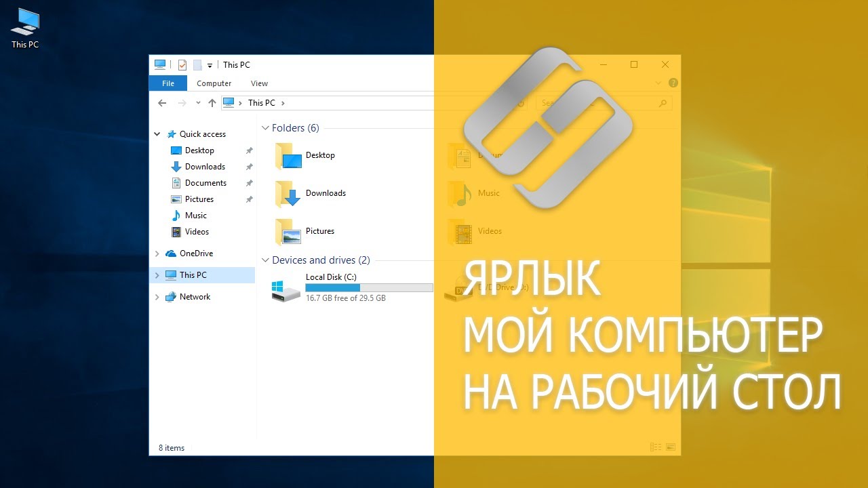
Task: Select the Downloads folder icon in Folders
Action: tap(288, 194)
